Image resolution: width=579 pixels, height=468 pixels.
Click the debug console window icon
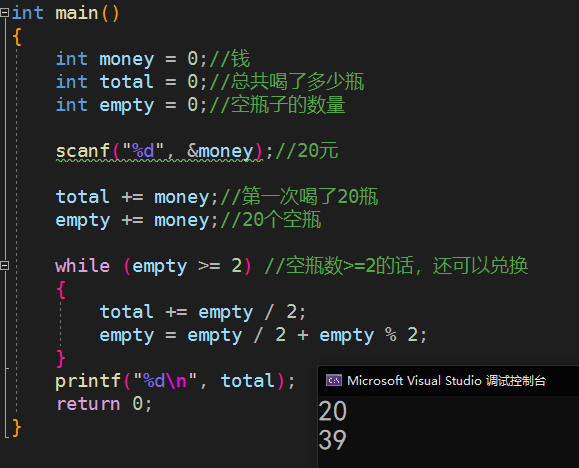[x=334, y=380]
